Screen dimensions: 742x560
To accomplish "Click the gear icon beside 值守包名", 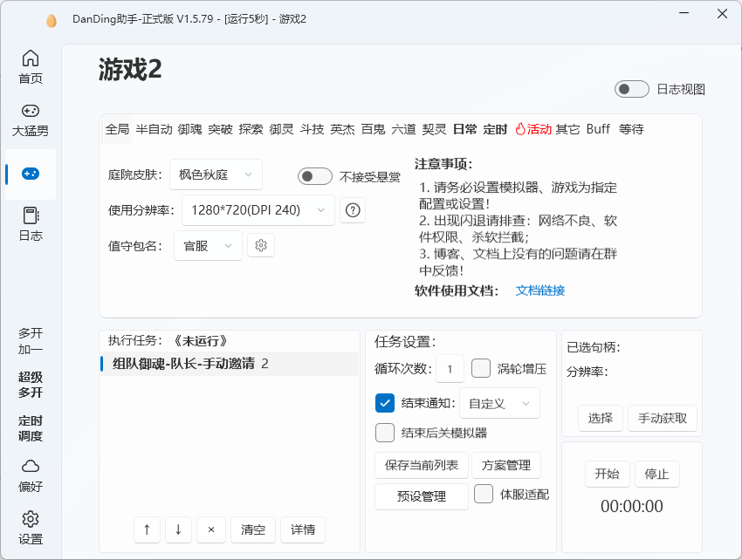I will pos(261,246).
